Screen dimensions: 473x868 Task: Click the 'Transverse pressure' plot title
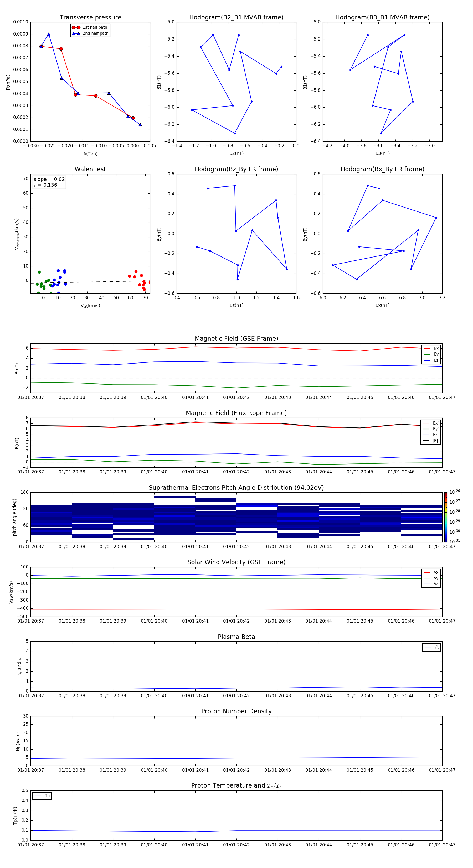[x=90, y=18]
